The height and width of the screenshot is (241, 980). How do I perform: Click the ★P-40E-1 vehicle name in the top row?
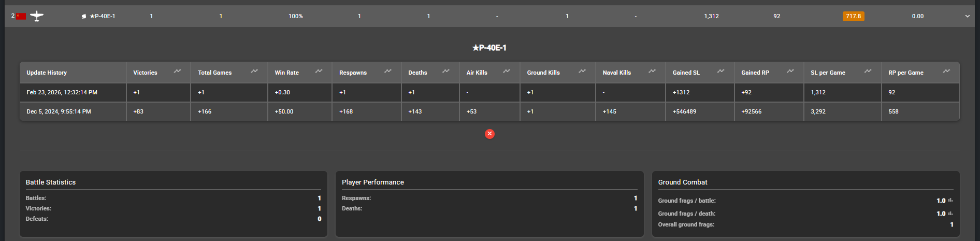[x=103, y=16]
